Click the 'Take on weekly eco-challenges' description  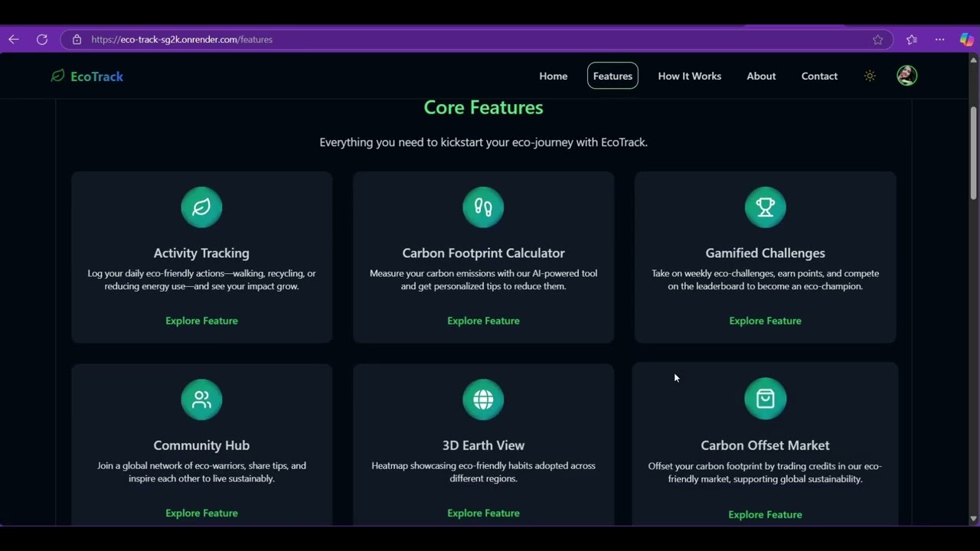coord(765,279)
